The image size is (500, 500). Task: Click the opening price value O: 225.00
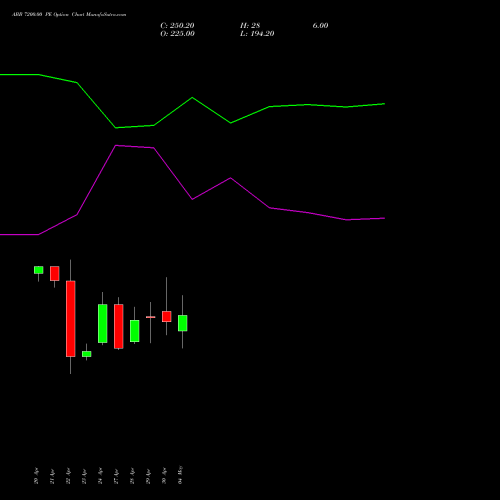coord(177,34)
